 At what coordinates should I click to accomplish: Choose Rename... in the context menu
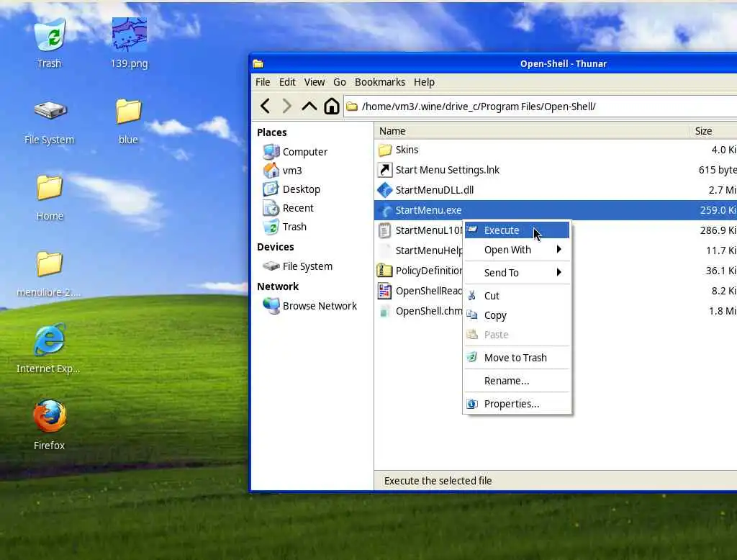(x=517, y=381)
